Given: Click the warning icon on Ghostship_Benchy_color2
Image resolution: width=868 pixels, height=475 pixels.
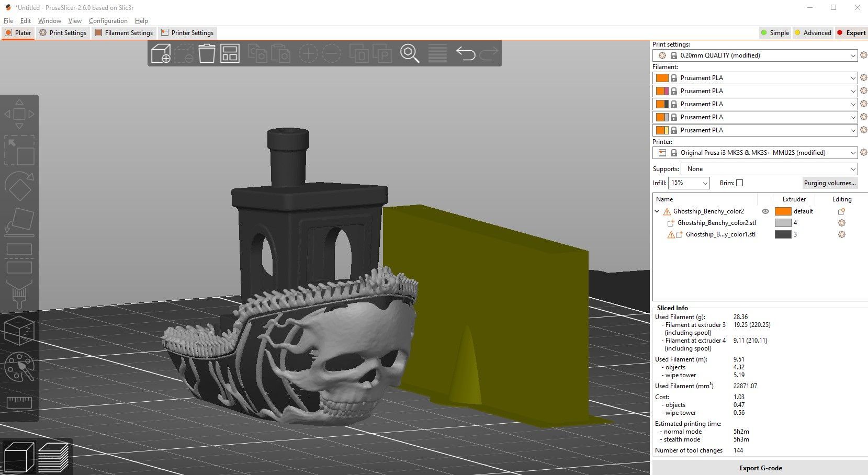Looking at the screenshot, I should [667, 211].
